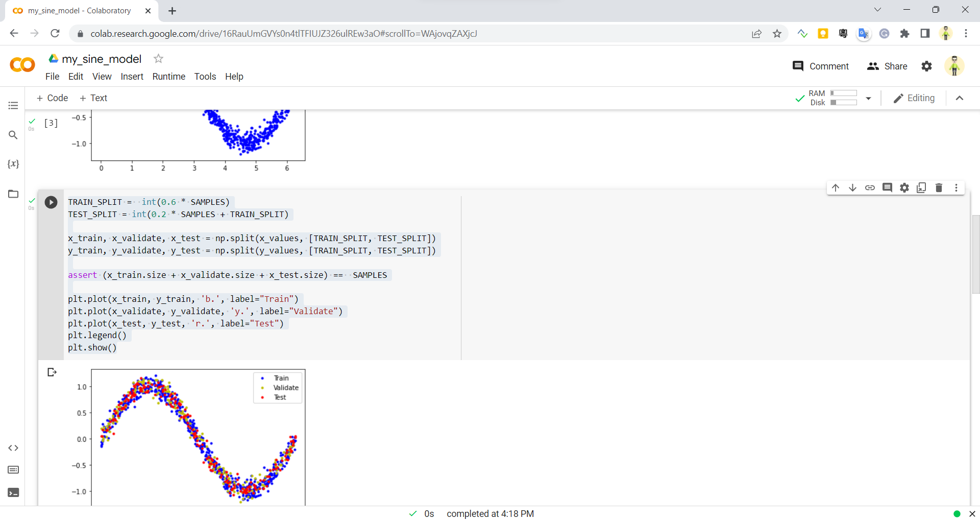The image size is (980, 521).
Task: Click the green checkmark extension icon
Action: pyautogui.click(x=802, y=34)
